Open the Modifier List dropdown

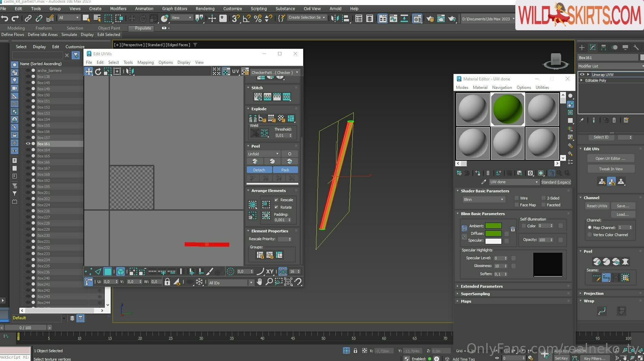click(x=610, y=66)
